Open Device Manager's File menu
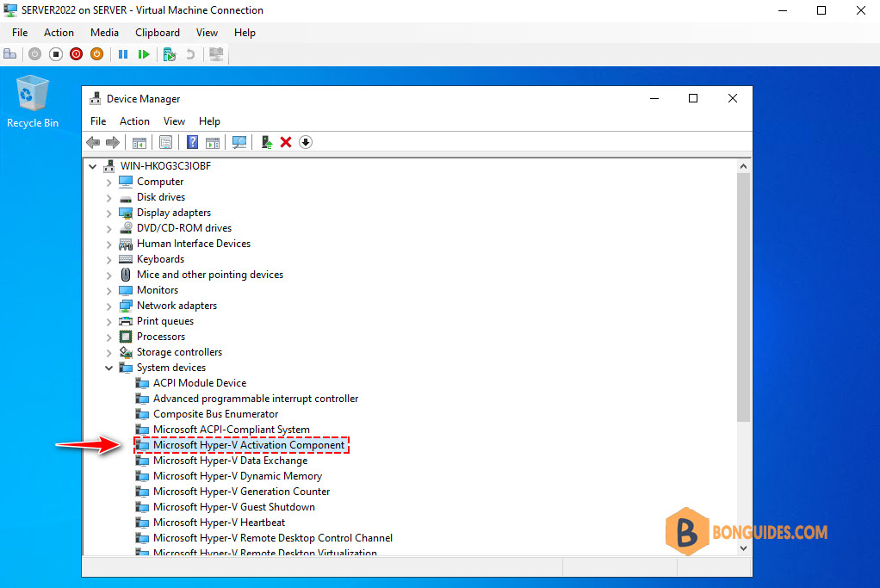Screen dimensions: 880x588 tap(98, 121)
